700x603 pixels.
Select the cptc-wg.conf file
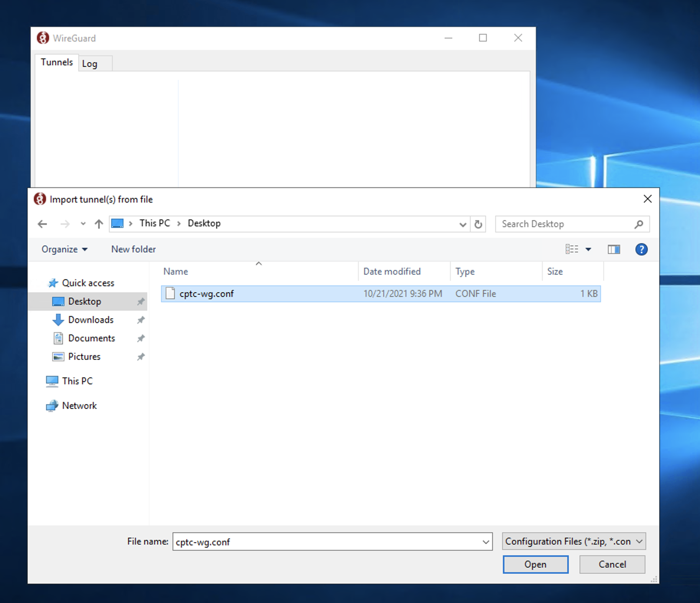[381, 294]
